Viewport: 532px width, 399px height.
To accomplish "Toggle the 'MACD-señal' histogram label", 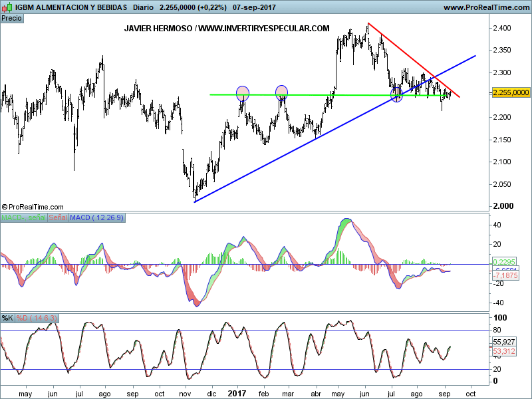I will 23,218.
